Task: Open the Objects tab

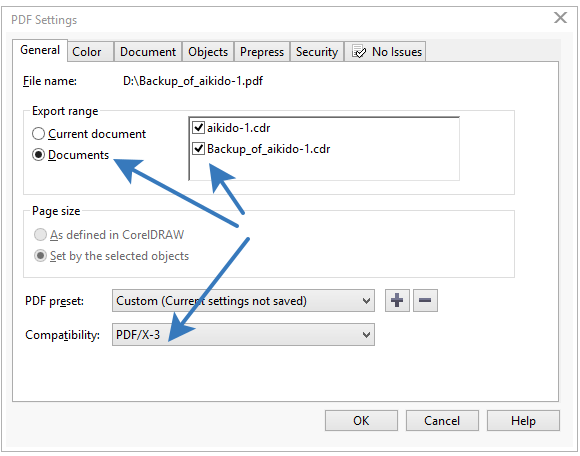Action: point(208,51)
